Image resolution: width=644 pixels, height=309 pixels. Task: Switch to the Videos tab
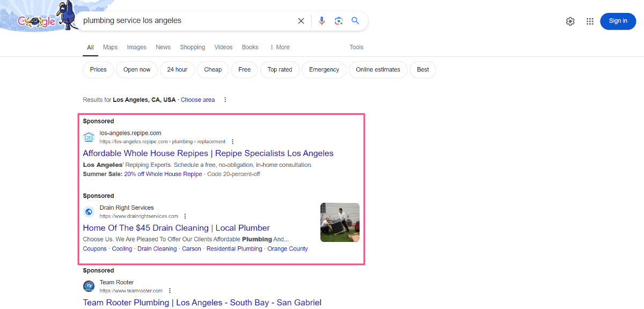tap(223, 47)
